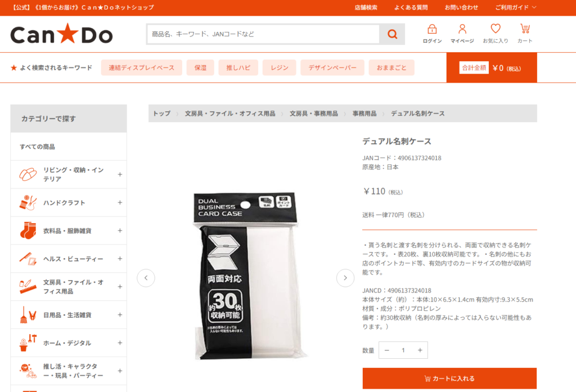Show the next product image
576x392 pixels.
(x=345, y=278)
